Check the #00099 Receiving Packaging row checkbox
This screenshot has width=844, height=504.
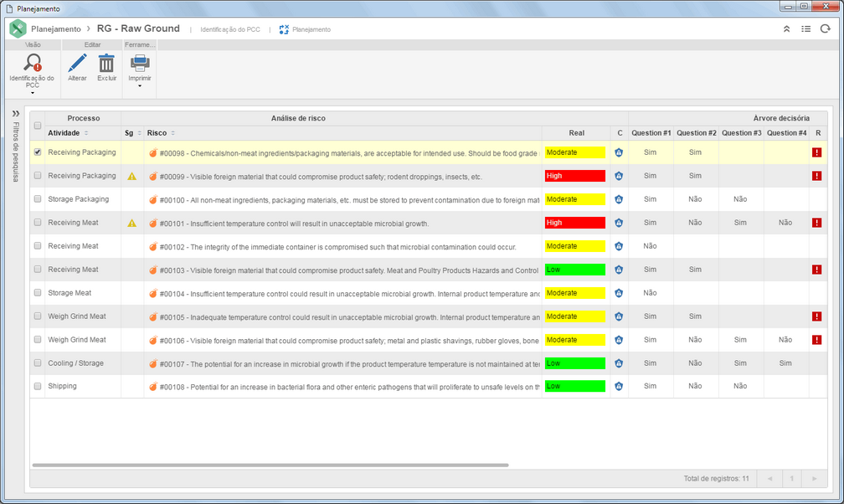(38, 176)
